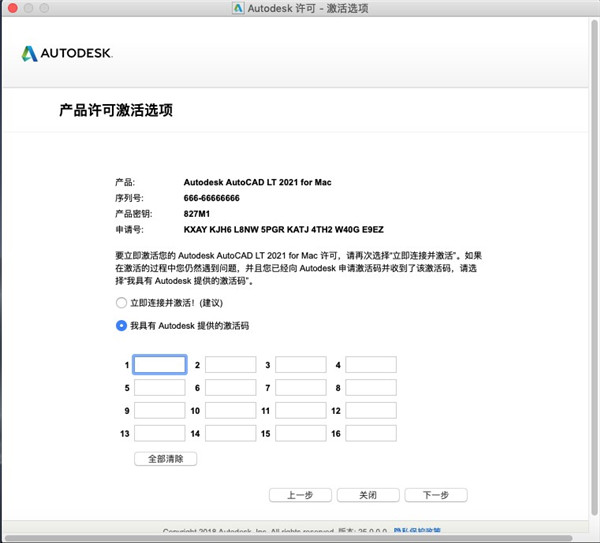Click the Autodesk icon in title bar

(238, 8)
